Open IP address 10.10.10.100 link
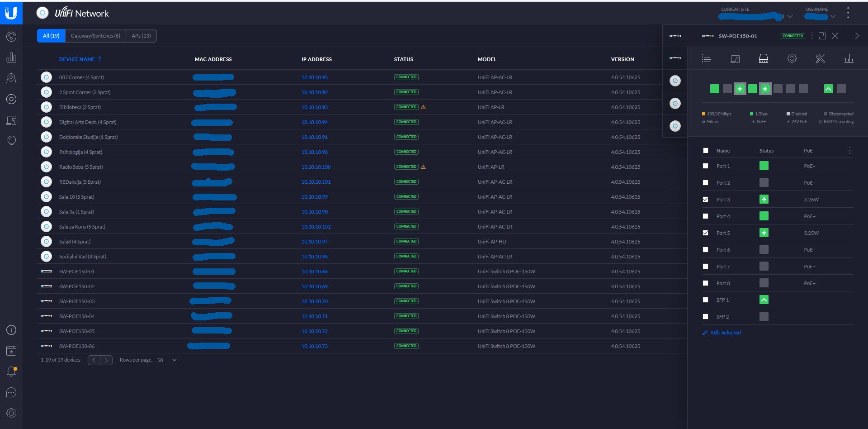The width and height of the screenshot is (868, 429). point(316,167)
